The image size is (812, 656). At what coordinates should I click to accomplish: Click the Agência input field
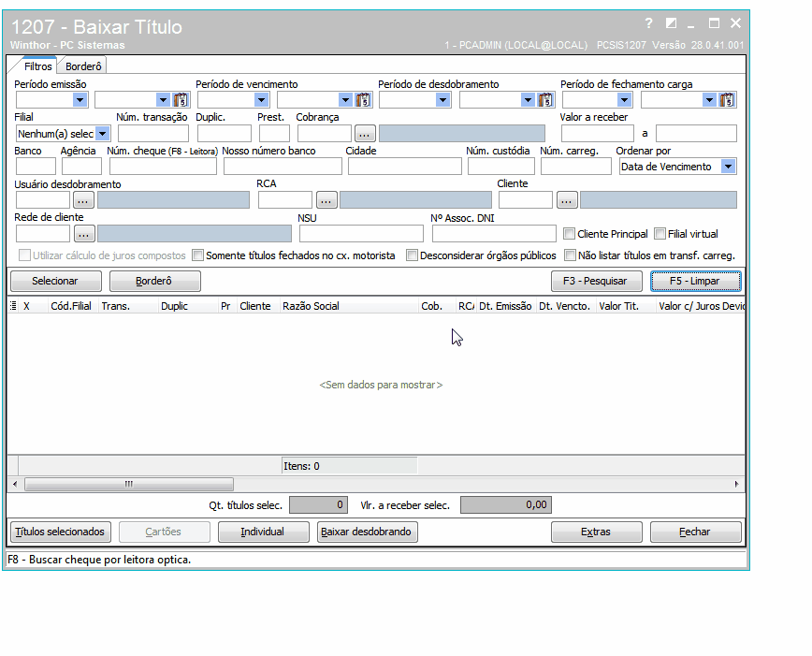[81, 167]
